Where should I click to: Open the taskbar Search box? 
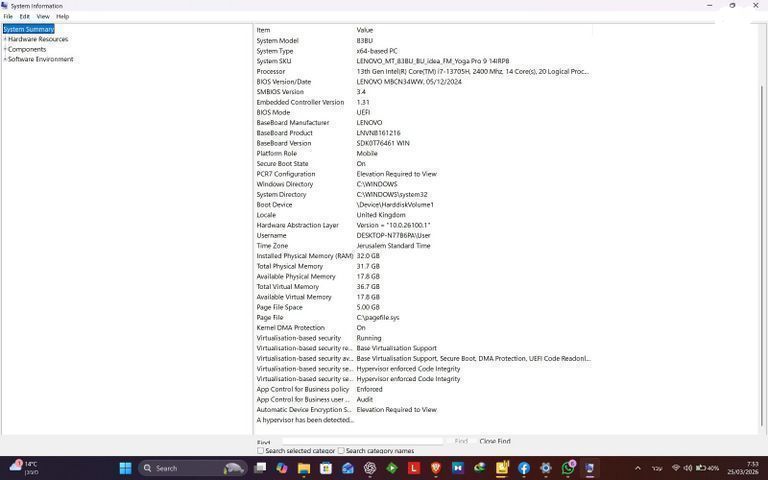click(192, 468)
